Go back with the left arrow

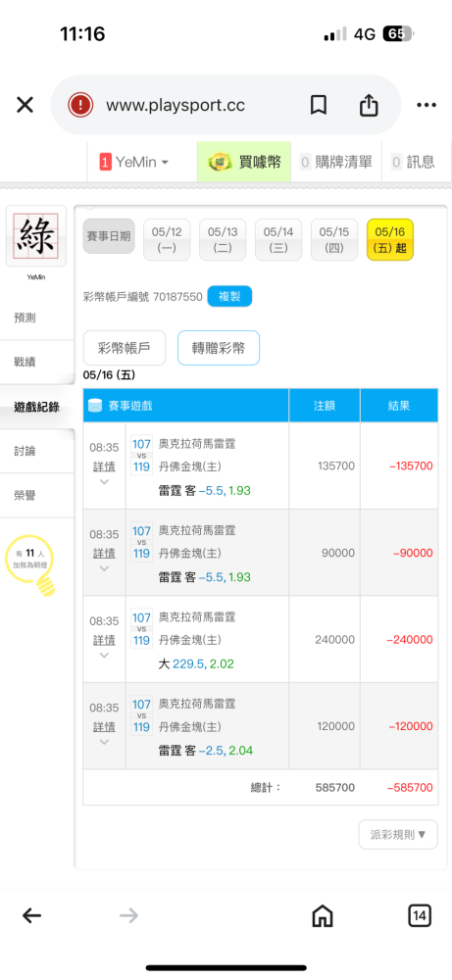32,916
